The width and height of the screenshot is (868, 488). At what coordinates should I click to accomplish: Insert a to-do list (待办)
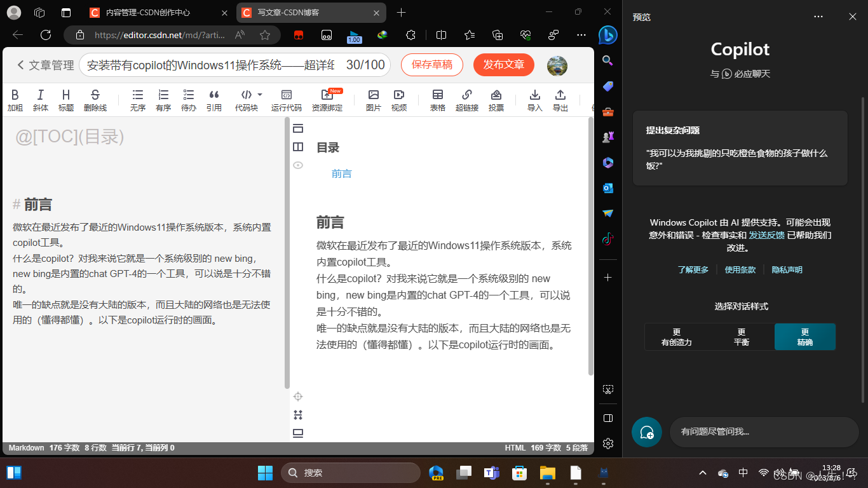coord(189,100)
